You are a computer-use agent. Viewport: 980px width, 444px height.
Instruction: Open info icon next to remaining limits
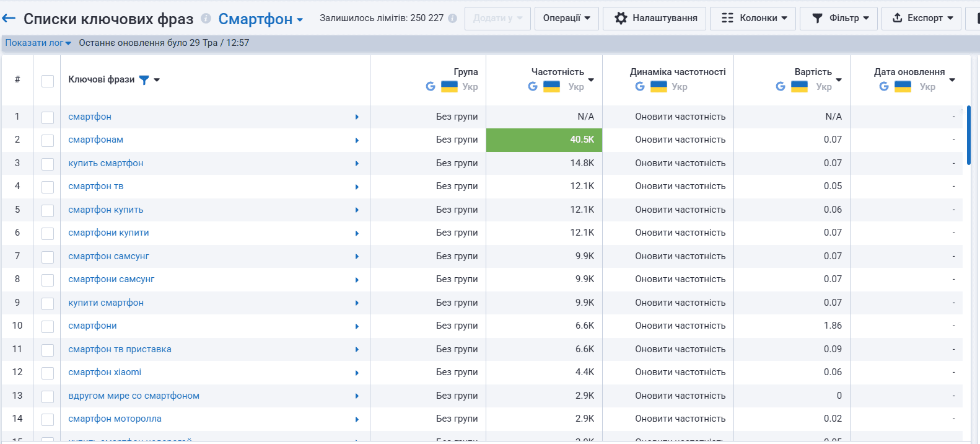(452, 19)
